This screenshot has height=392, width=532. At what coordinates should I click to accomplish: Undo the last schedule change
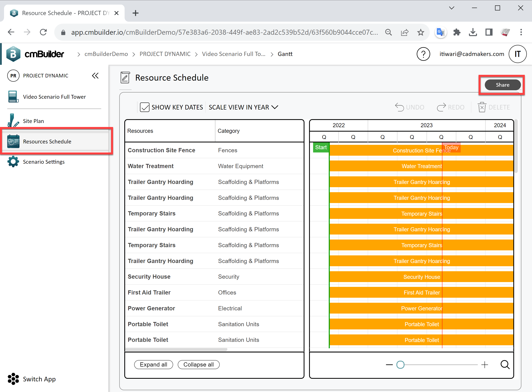point(400,107)
